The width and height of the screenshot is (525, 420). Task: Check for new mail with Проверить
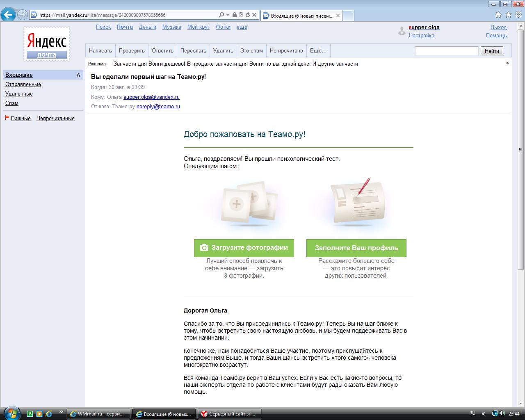point(132,51)
